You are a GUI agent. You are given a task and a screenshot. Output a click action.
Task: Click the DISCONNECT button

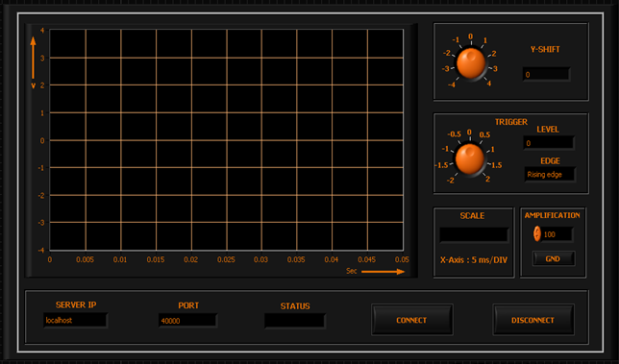532,320
